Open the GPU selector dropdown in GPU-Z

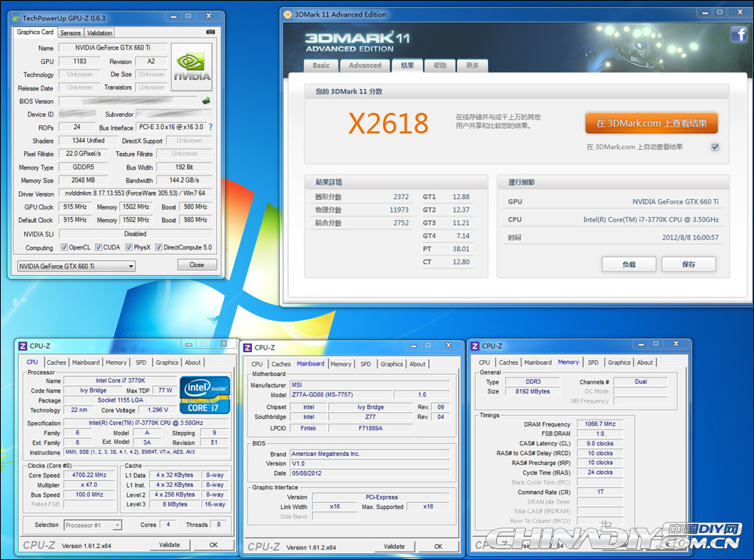coord(76,266)
